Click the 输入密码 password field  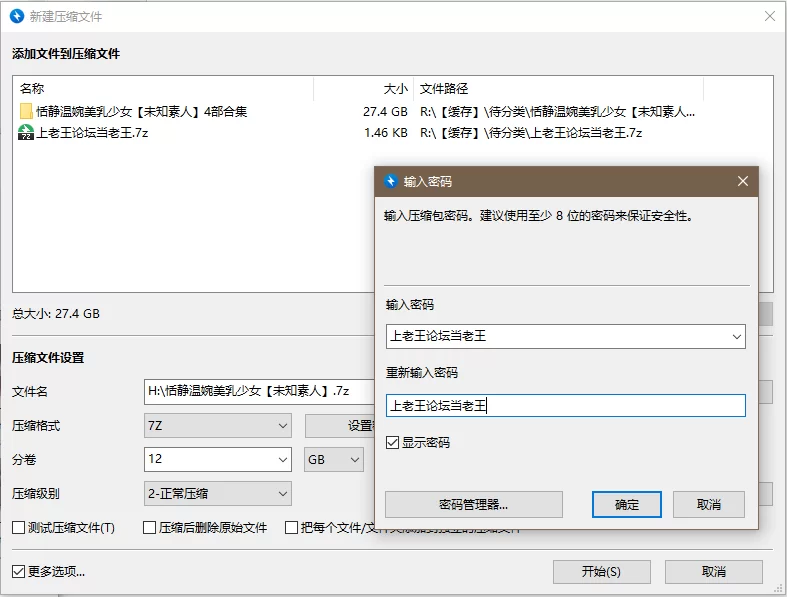(x=566, y=336)
